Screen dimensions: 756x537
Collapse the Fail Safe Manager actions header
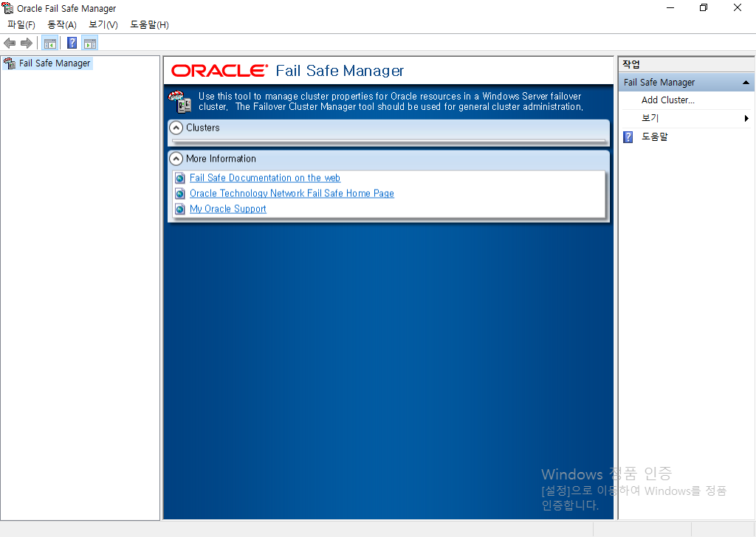click(x=746, y=83)
